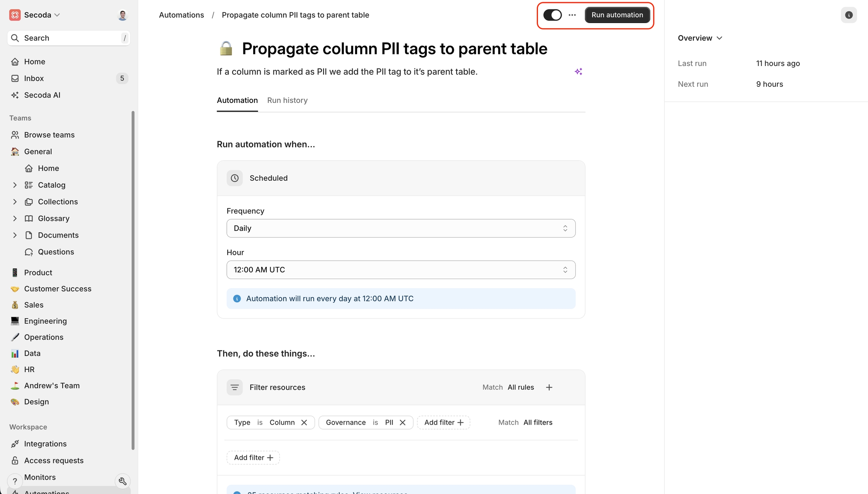
Task: Remove the Governance is PII filter
Action: 402,422
